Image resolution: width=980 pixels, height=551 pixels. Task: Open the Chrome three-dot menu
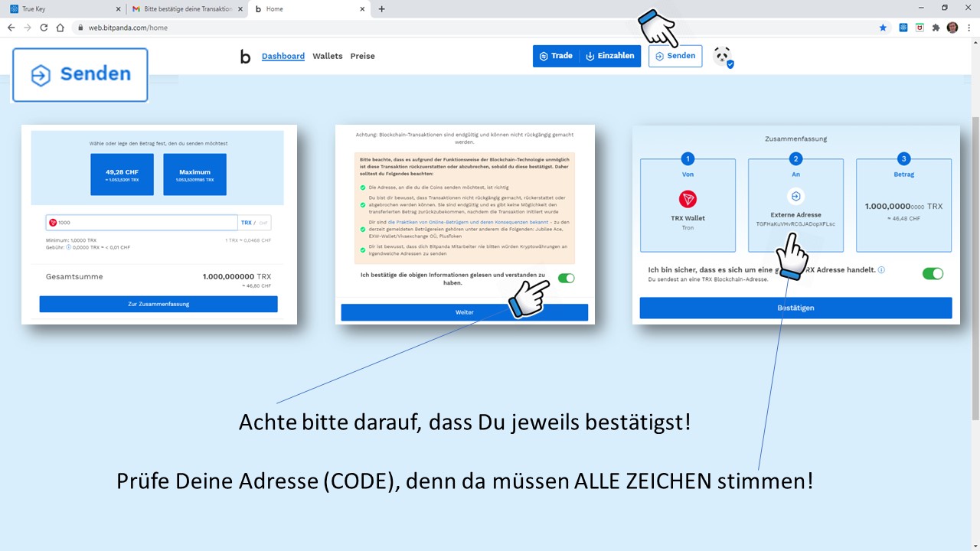pyautogui.click(x=969, y=28)
